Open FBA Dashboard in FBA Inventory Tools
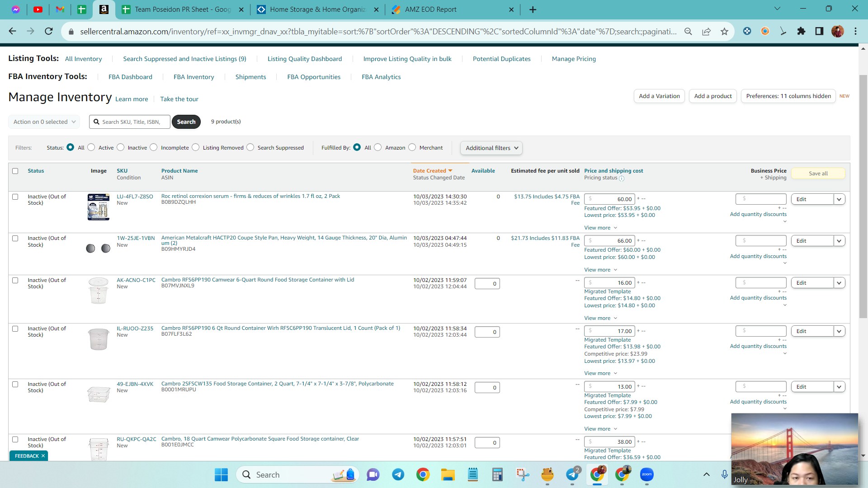This screenshot has width=868, height=488. [x=130, y=77]
